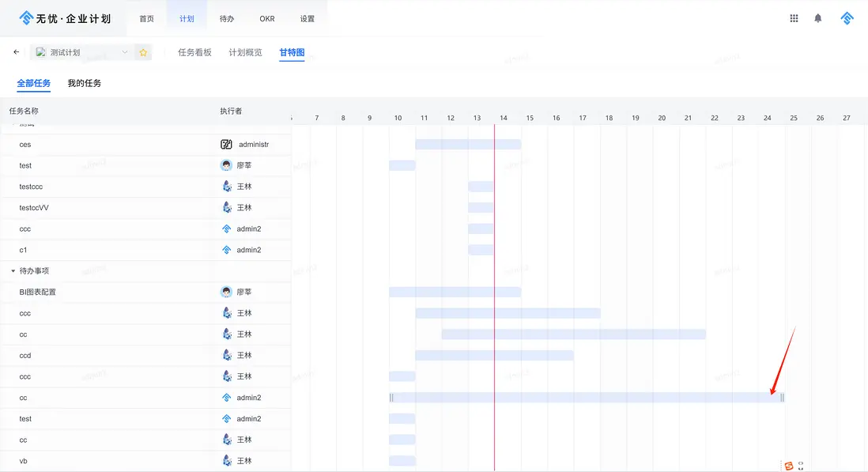
Task: Click the administr avatar in ces row
Action: click(x=226, y=145)
